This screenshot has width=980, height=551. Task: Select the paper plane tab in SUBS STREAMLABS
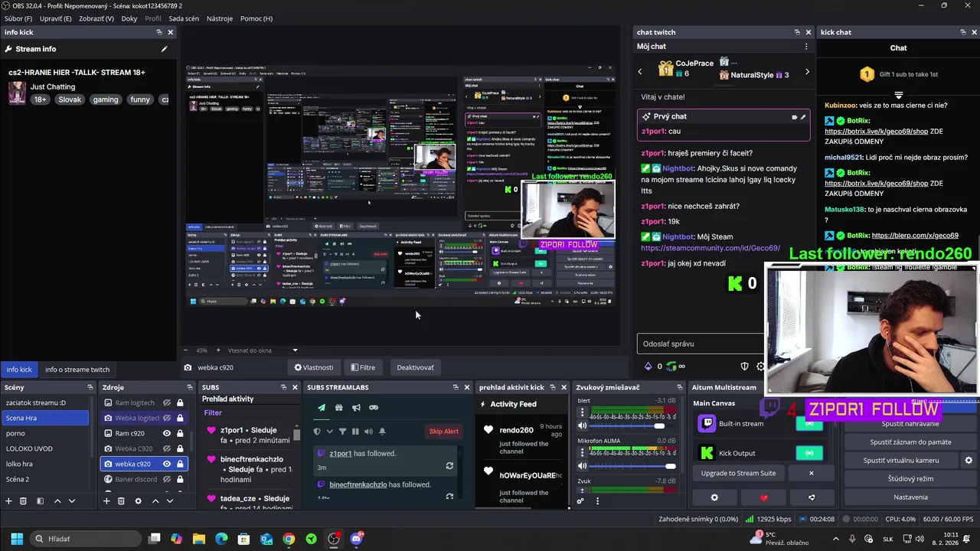point(322,407)
